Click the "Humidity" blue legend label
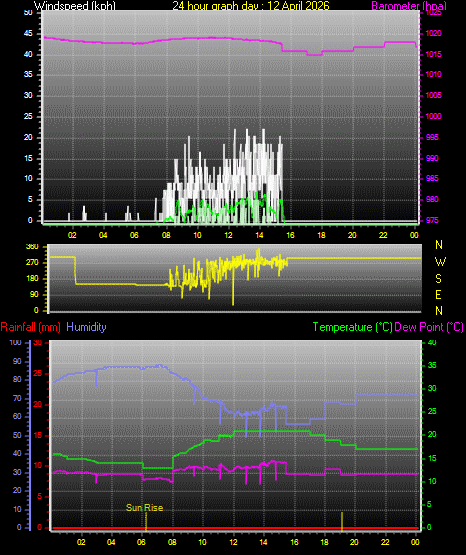 pos(86,327)
